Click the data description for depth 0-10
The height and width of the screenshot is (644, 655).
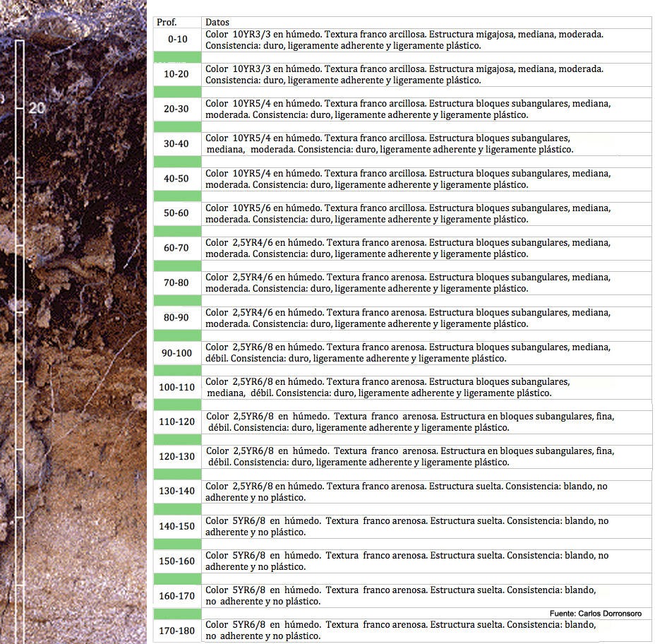click(426, 40)
